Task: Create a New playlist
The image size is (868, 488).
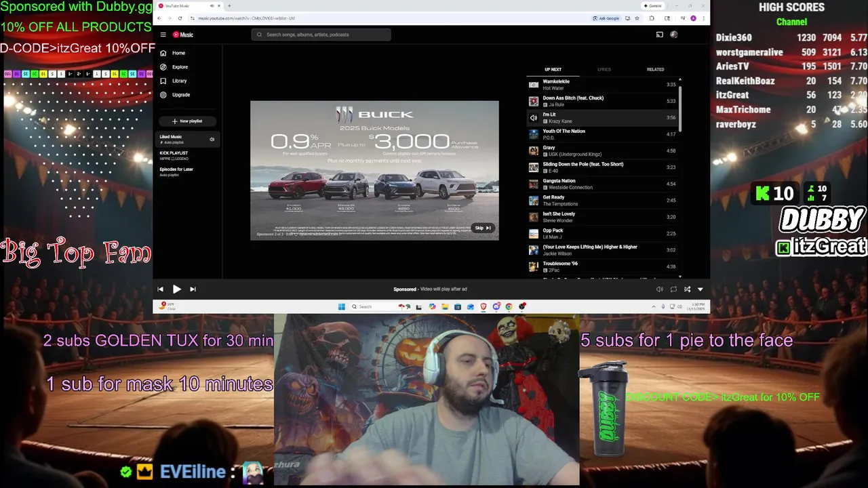Action: click(x=187, y=121)
